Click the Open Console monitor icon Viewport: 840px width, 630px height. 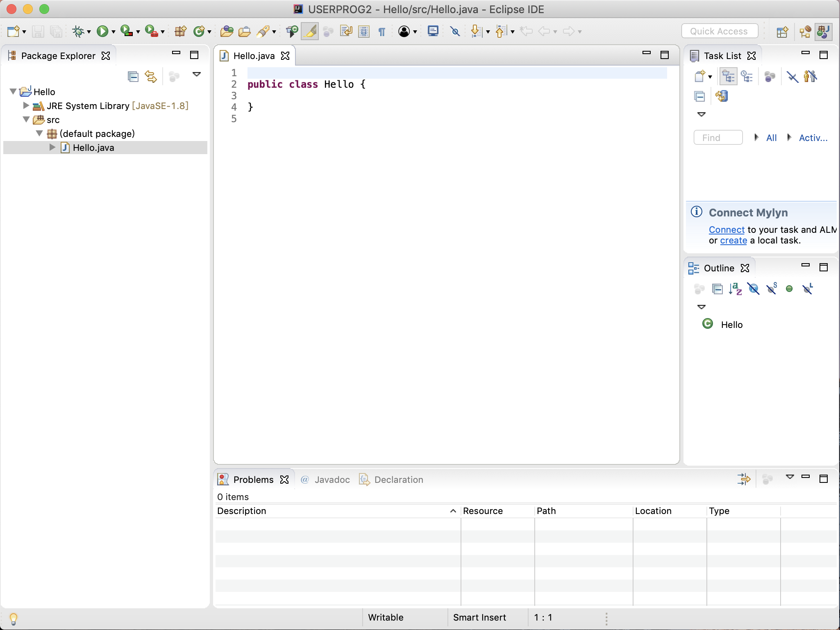(x=433, y=31)
